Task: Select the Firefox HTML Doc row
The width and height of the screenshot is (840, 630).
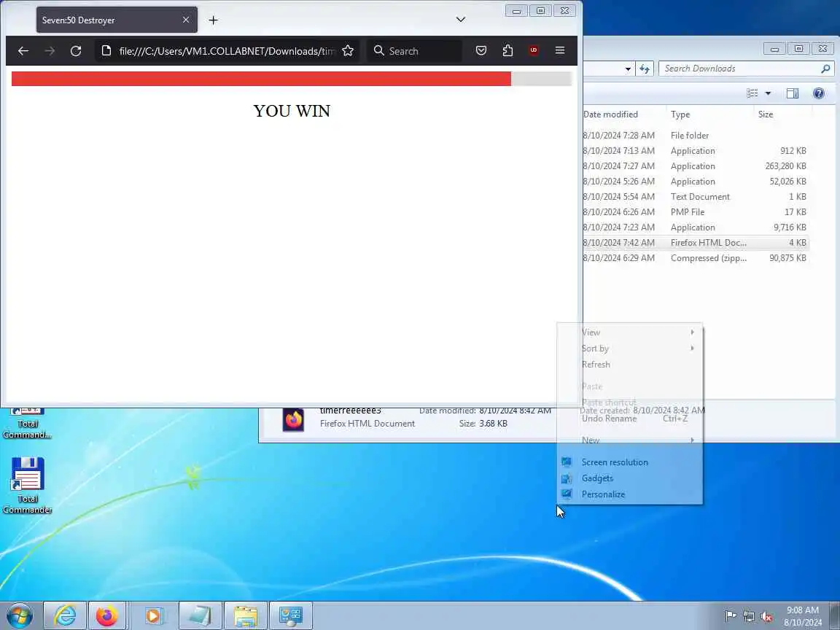Action: tap(696, 243)
